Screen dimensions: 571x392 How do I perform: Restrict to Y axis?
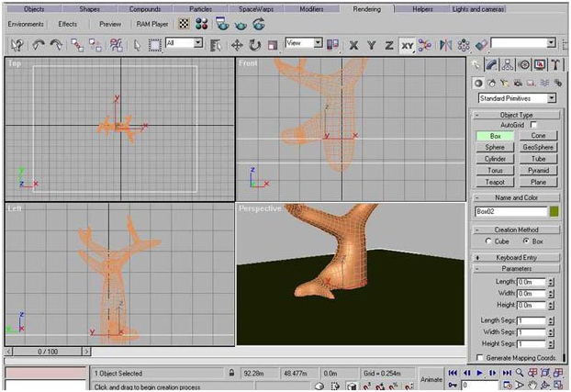click(371, 46)
